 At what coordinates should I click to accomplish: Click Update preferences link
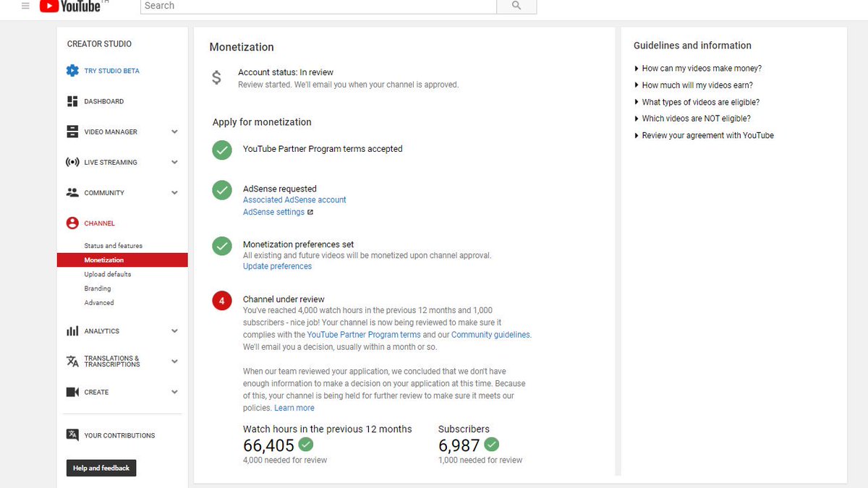click(277, 266)
